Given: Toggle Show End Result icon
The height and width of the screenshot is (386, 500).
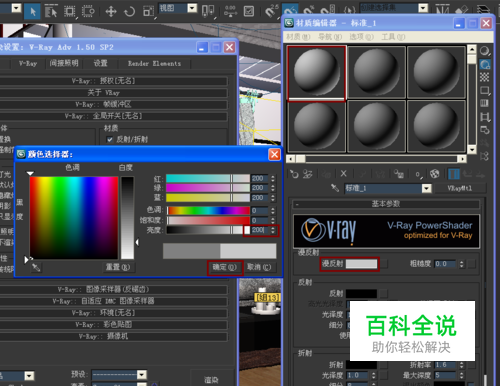Looking at the screenshot, I should click(x=454, y=174).
